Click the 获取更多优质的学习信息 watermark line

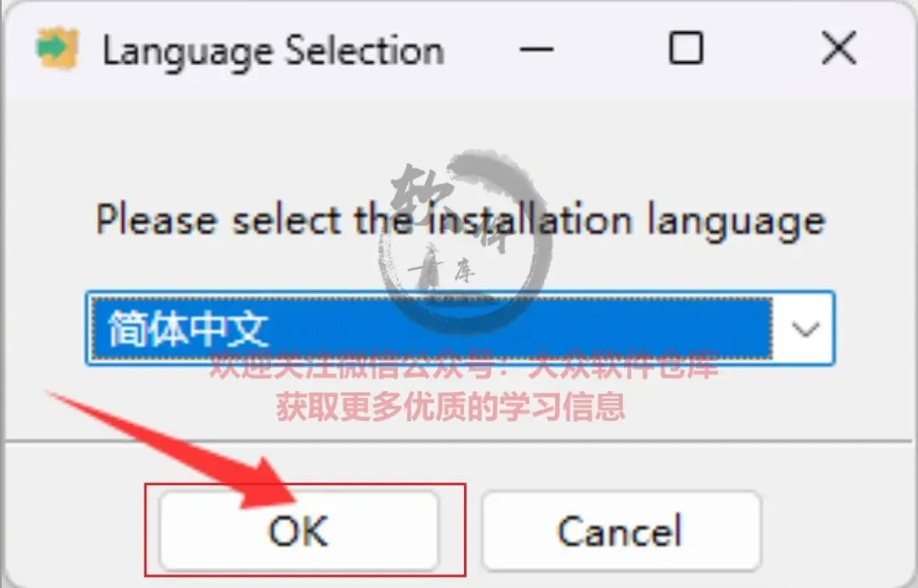click(x=450, y=405)
